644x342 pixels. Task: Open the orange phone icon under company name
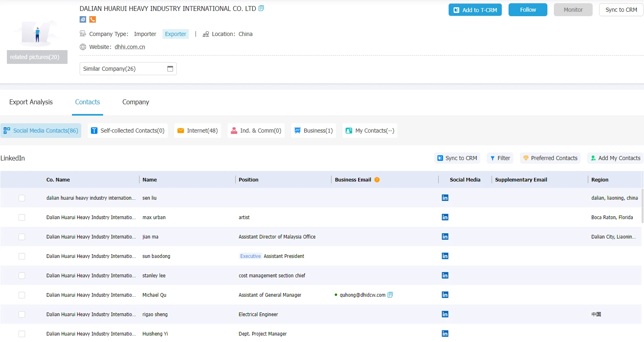point(93,19)
